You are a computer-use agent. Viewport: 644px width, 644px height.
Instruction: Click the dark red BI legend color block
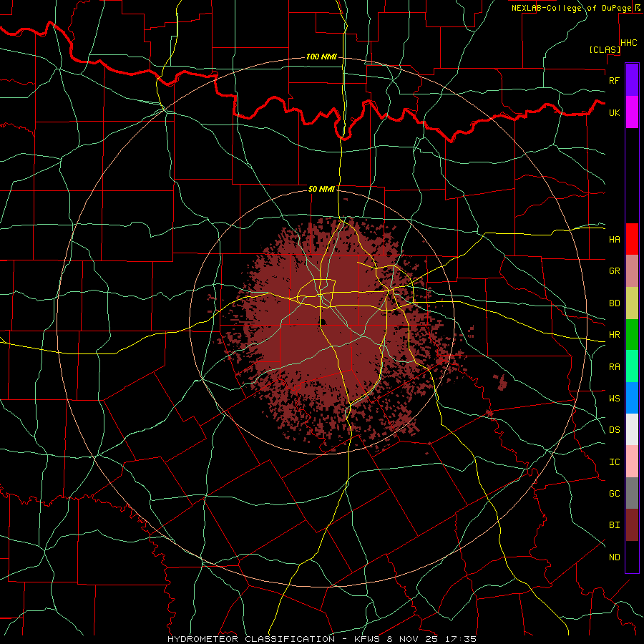(x=632, y=525)
